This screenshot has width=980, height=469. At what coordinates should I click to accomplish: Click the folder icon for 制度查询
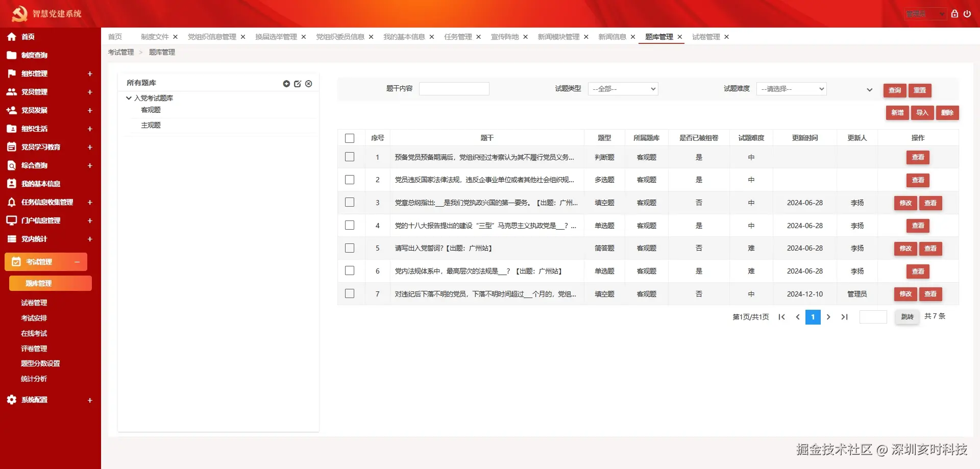click(12, 55)
